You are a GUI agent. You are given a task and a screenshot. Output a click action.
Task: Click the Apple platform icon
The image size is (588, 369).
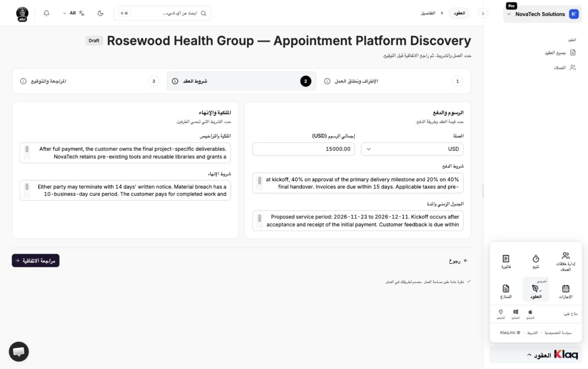coord(530,312)
